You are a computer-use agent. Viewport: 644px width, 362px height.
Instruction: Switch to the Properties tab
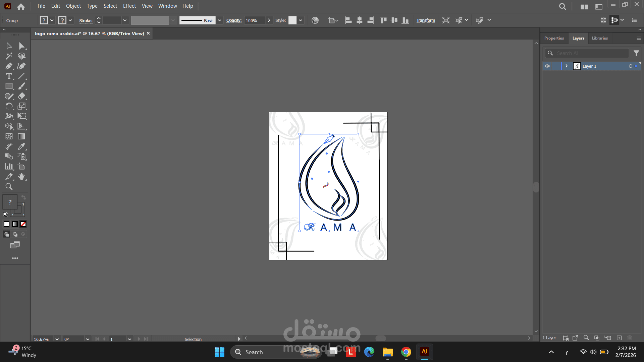click(554, 38)
